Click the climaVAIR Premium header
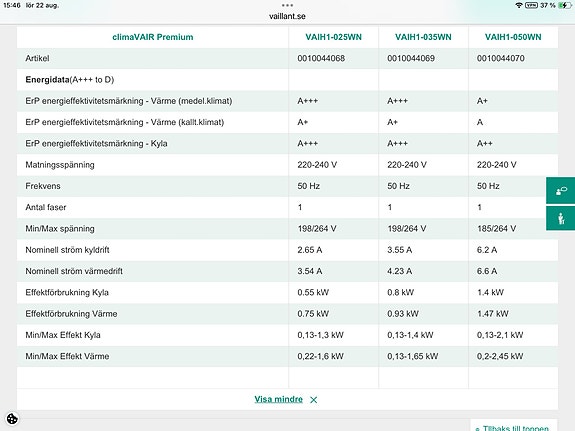This screenshot has height=431, width=575. coord(153,37)
